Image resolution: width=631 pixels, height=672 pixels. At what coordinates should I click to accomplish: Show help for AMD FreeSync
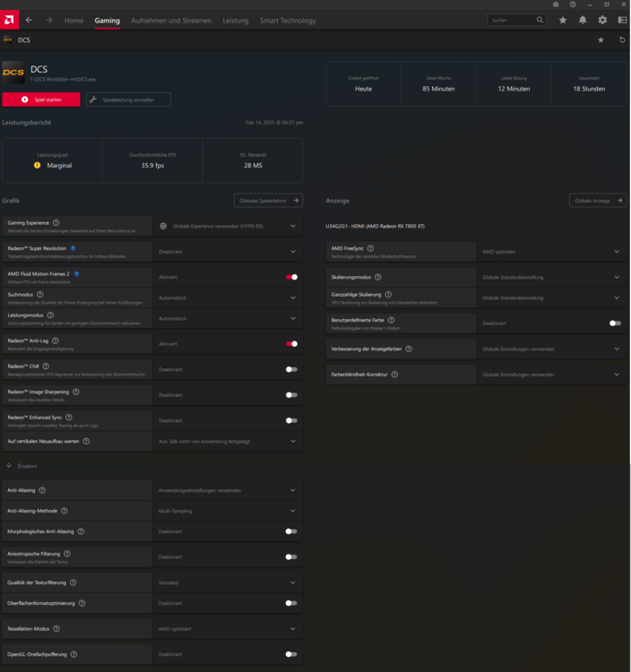tap(370, 248)
